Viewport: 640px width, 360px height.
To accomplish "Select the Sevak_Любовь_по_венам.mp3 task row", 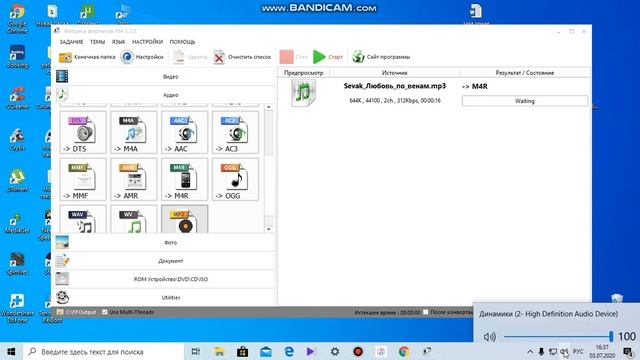I will pyautogui.click(x=434, y=93).
